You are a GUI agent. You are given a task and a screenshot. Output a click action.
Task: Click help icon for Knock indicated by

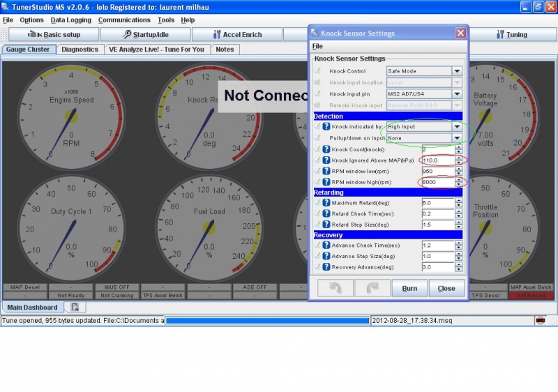[x=326, y=127]
